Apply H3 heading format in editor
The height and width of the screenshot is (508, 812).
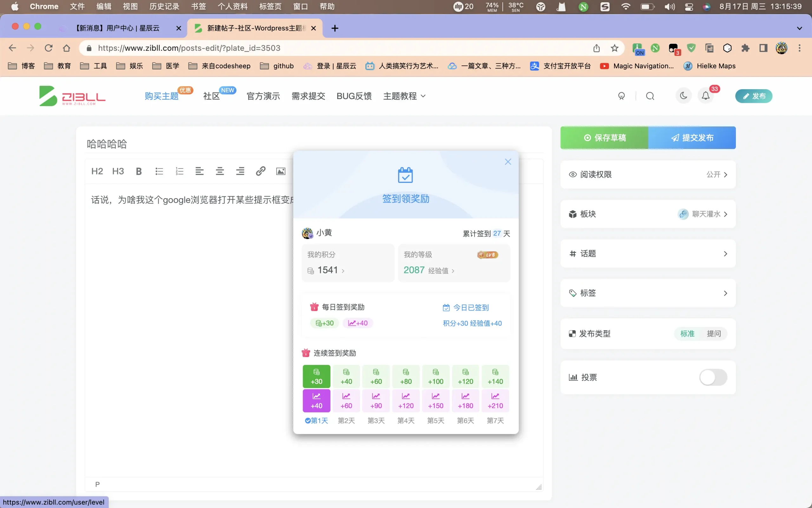118,171
